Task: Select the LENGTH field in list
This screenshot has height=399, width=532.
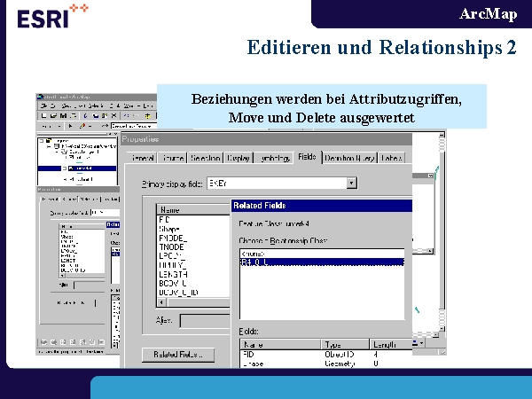Action: coord(173,275)
